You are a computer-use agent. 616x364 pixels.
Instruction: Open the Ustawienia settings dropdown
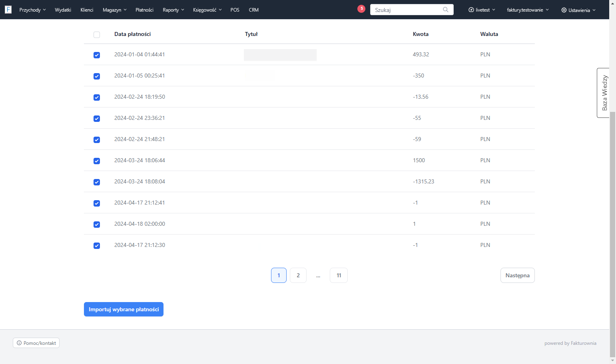(578, 10)
